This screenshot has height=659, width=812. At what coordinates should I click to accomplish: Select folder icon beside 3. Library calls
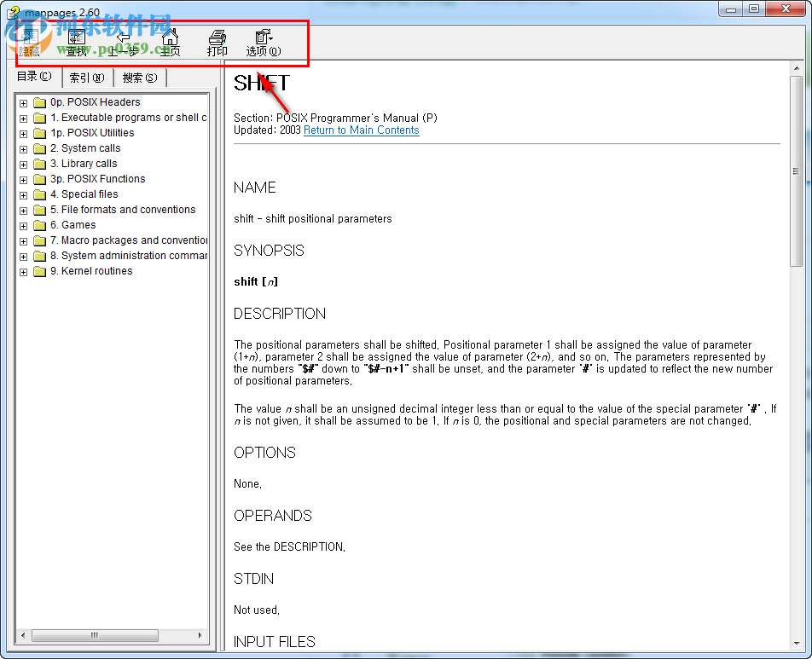pyautogui.click(x=40, y=164)
